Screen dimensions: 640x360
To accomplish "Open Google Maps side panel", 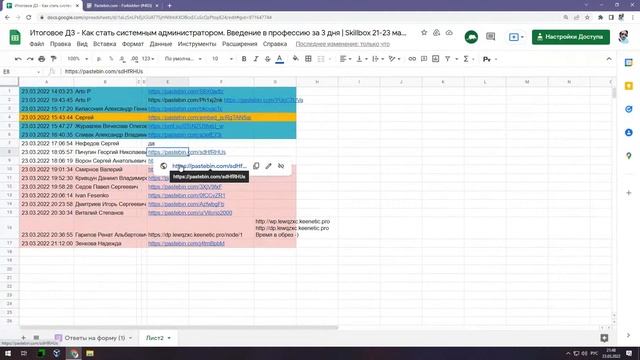I will 629,156.
